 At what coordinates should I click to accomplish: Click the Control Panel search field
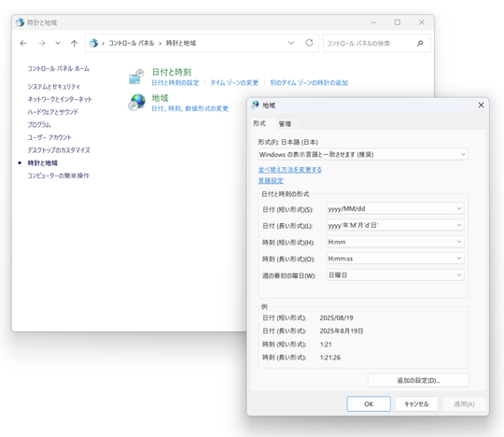click(x=370, y=43)
